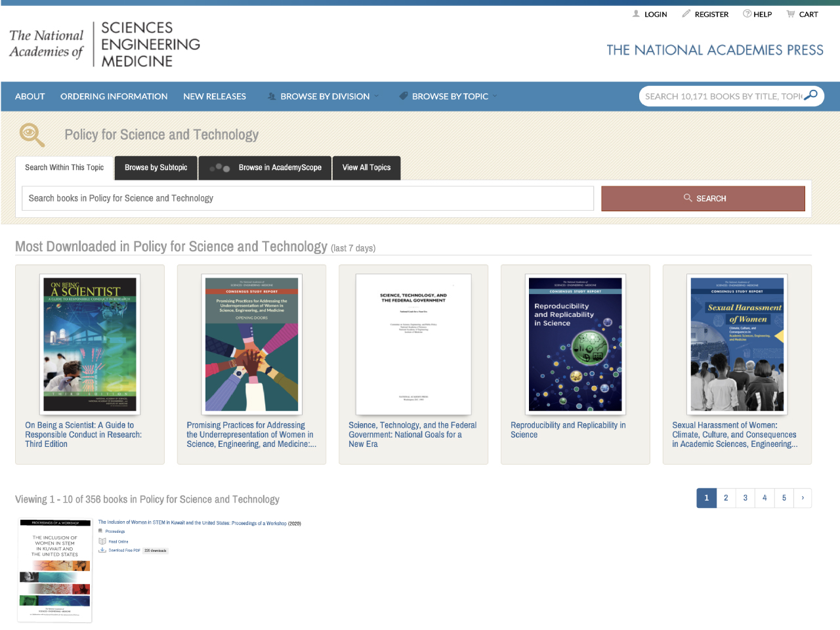Click the LOGIN link

pos(656,14)
